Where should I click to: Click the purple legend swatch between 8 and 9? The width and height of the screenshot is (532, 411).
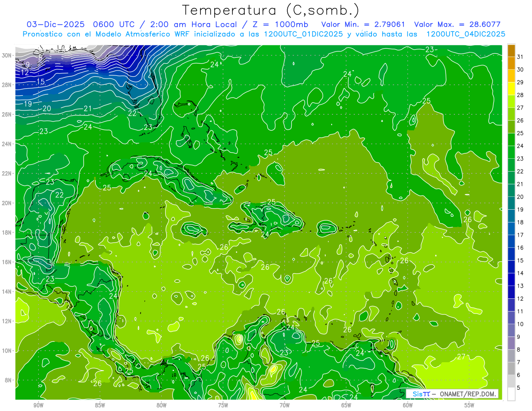(511, 343)
